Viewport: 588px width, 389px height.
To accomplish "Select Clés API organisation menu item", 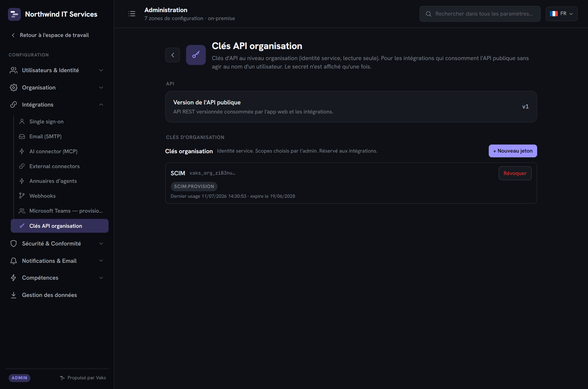I will click(x=59, y=226).
